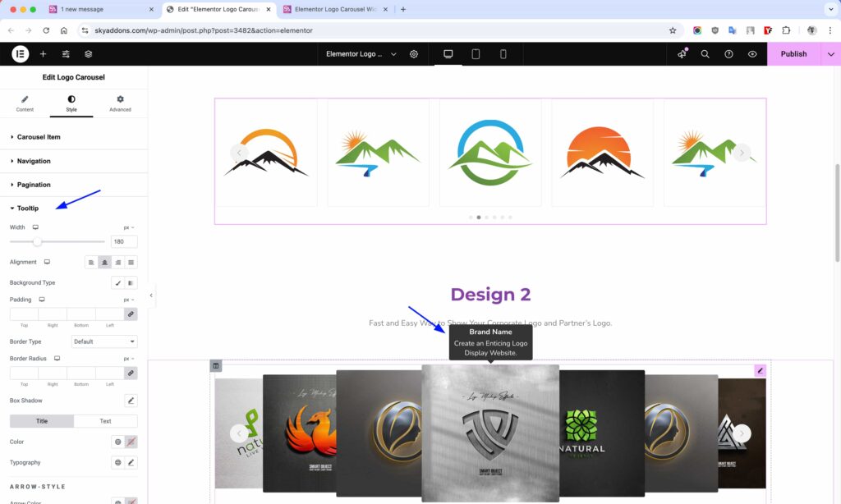Viewport: 841px width, 504px height.
Task: Open What's New announcement icon
Action: (x=682, y=53)
